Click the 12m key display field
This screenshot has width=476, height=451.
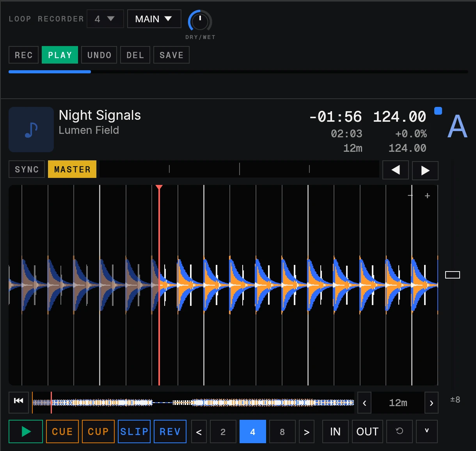(x=398, y=403)
